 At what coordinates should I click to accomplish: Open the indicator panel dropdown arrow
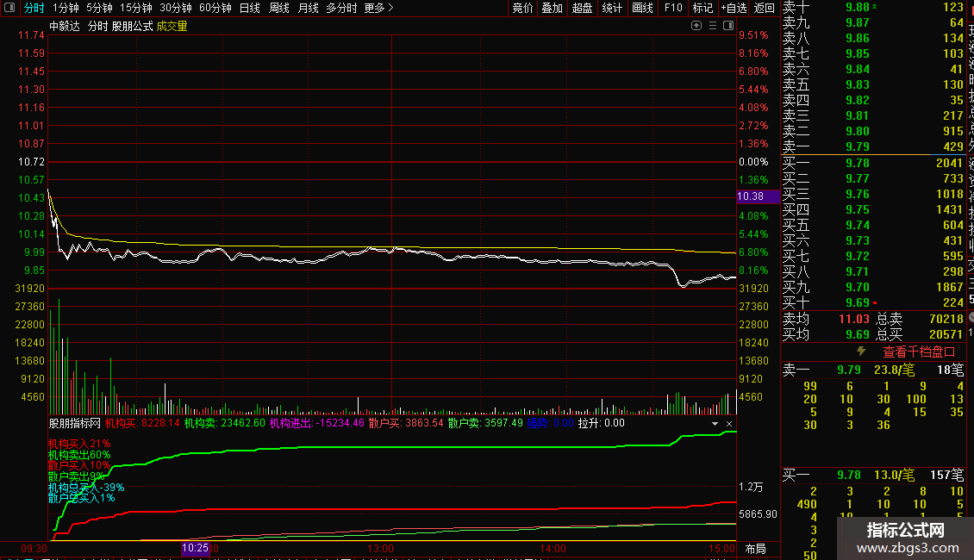pos(715,424)
